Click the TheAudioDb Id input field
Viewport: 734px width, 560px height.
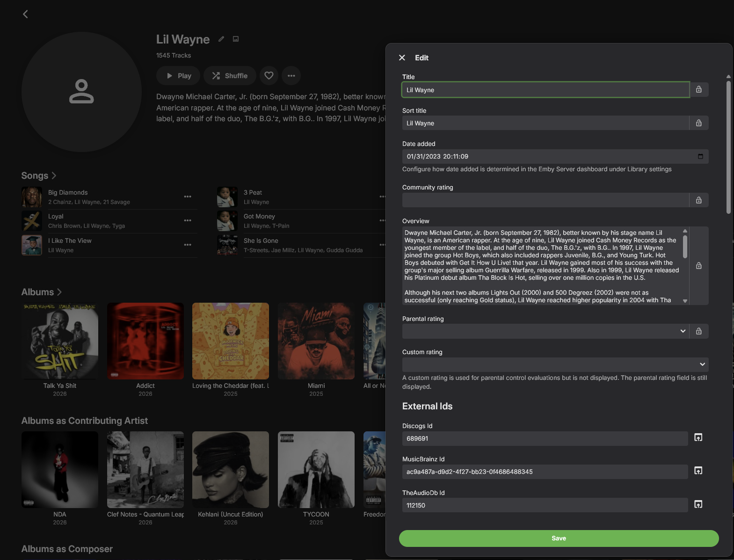[545, 505]
